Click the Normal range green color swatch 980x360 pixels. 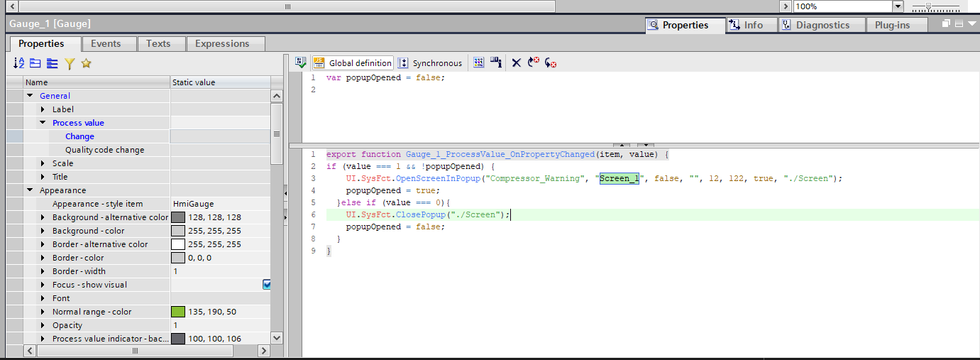[178, 312]
